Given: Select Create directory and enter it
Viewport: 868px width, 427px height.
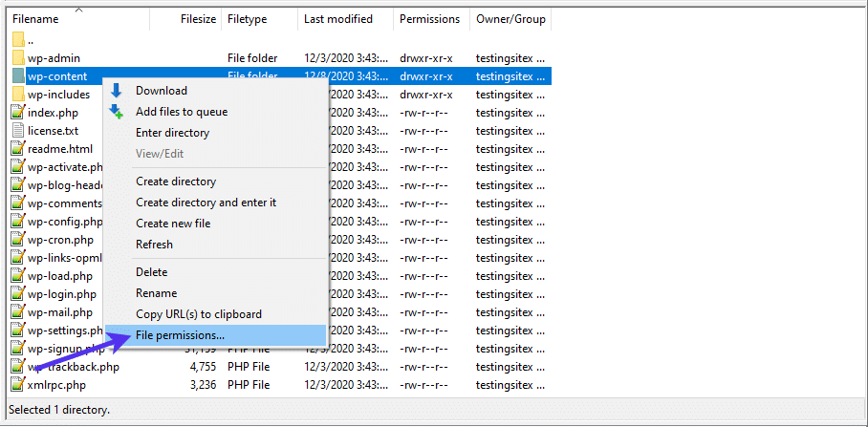Looking at the screenshot, I should (x=206, y=203).
